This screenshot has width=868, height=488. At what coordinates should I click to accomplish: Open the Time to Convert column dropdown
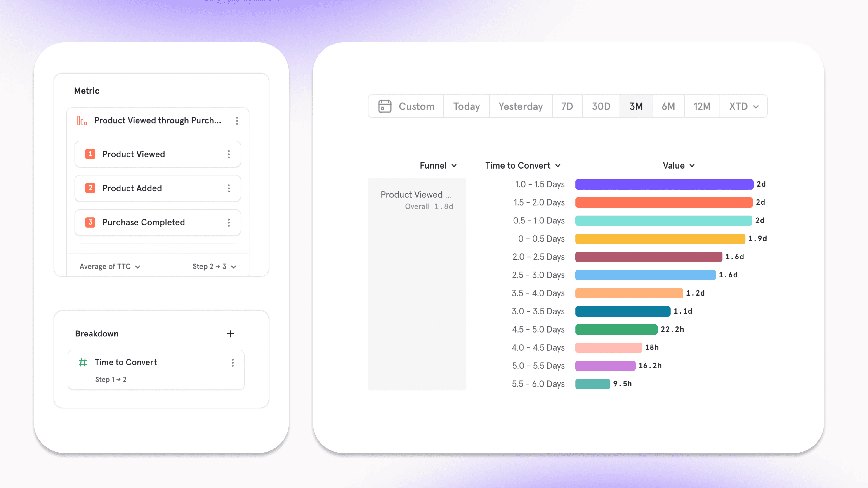[522, 165]
